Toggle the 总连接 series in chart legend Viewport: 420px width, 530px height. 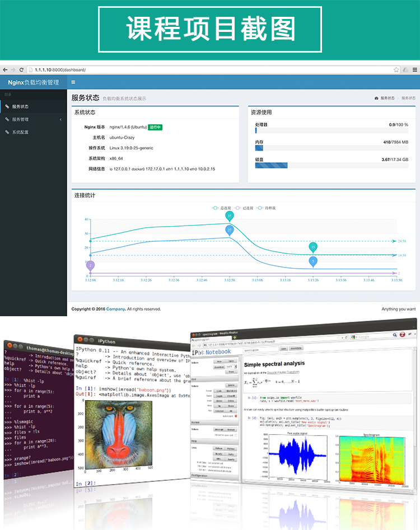coord(222,208)
